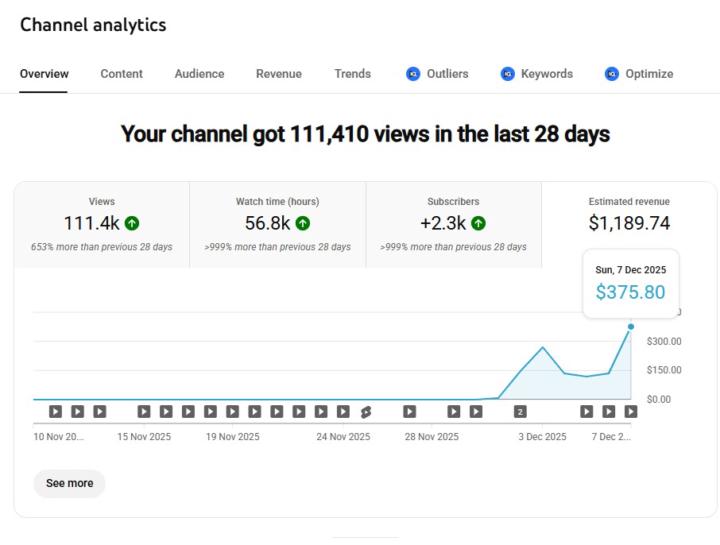Switch to the Overview tab

44,74
